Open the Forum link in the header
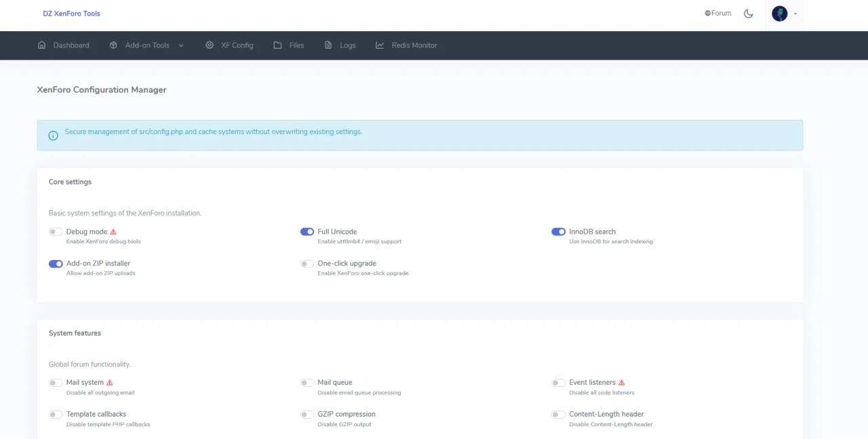The width and height of the screenshot is (868, 439). pos(718,13)
